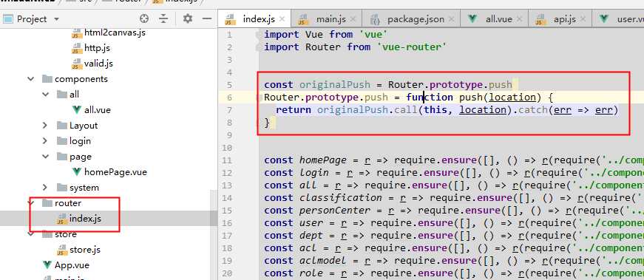This screenshot has height=280, width=644.
Task: Close the main.js tab
Action: click(353, 19)
